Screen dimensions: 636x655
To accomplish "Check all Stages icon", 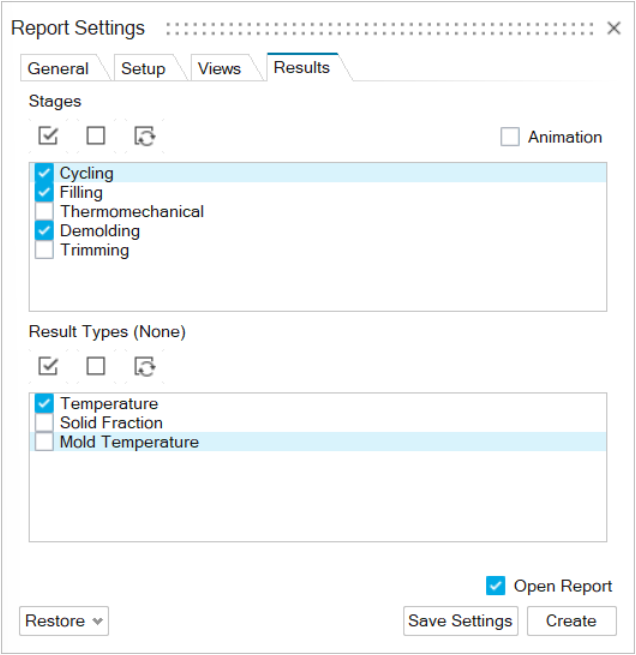I will tap(48, 136).
